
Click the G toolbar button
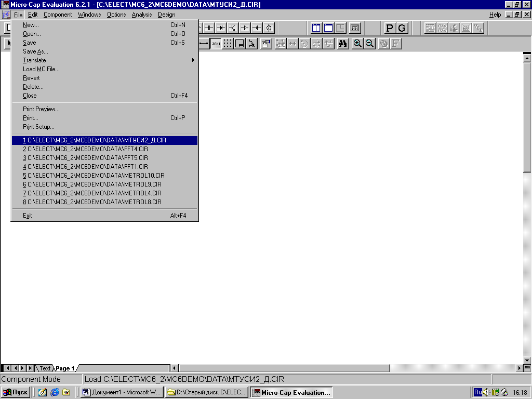point(402,28)
